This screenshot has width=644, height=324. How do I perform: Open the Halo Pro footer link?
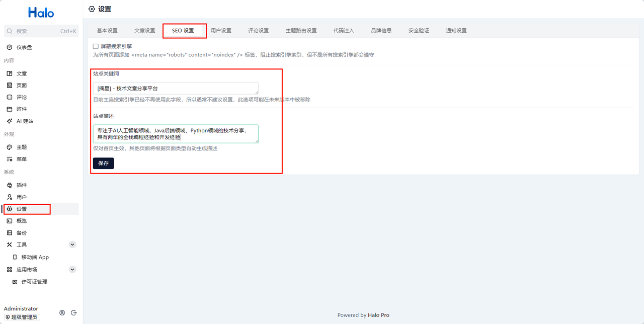tap(378, 315)
